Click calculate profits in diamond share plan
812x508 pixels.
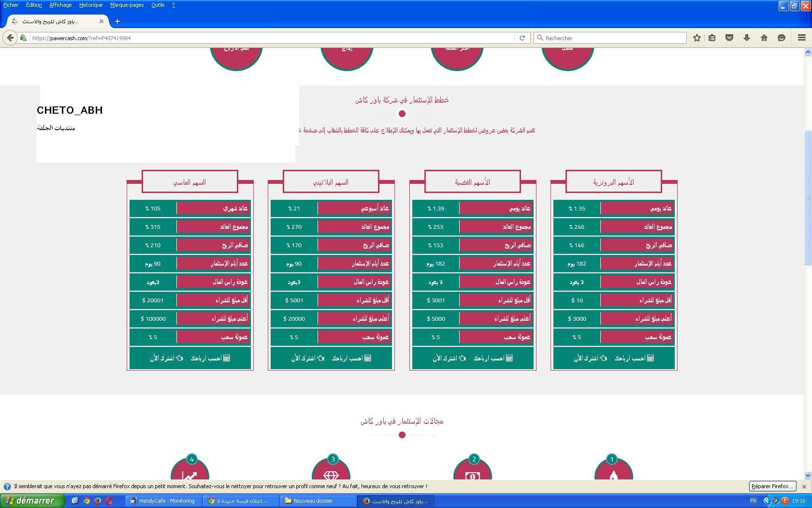pos(210,358)
